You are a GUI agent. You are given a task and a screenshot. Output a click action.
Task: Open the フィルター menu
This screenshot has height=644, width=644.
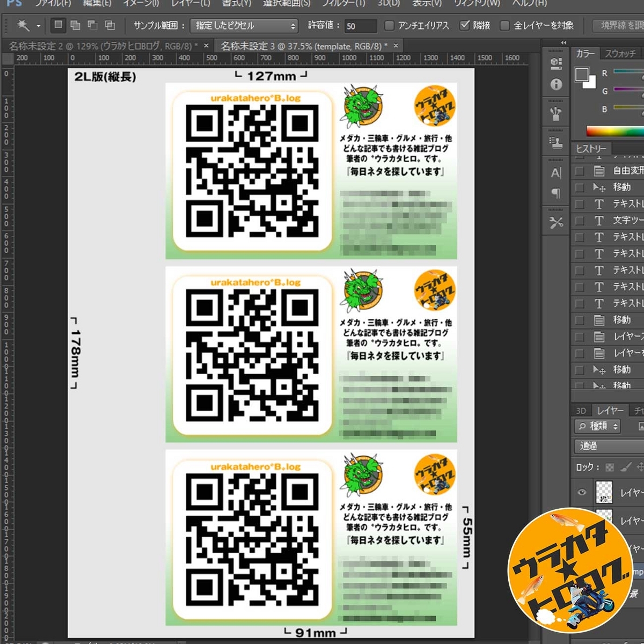pyautogui.click(x=343, y=3)
